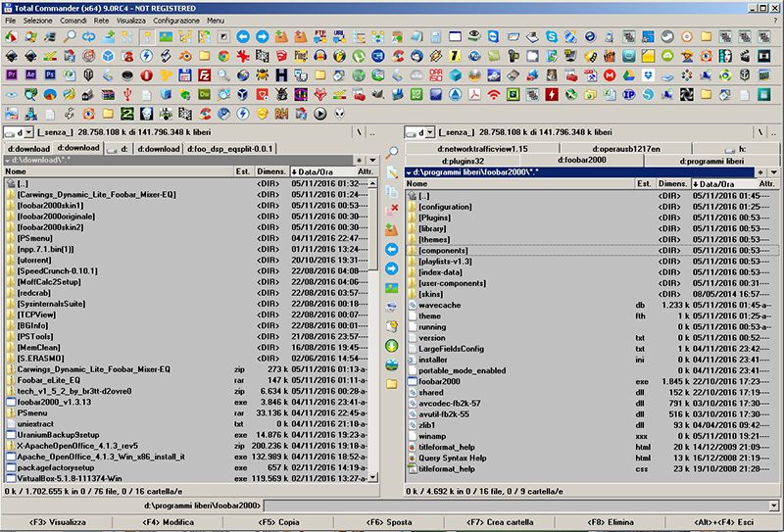The image size is (784, 532).
Task: Click the blue IP toolbar icon
Action: [628, 94]
